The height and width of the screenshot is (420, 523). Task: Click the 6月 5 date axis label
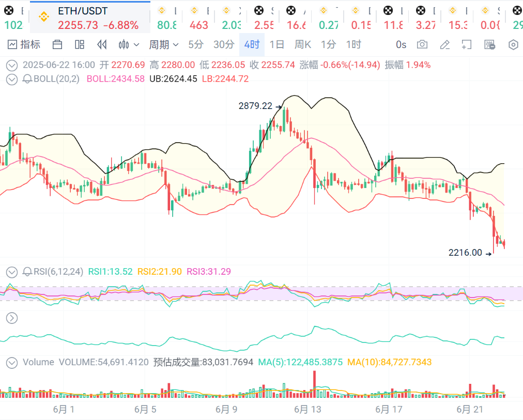(145, 409)
